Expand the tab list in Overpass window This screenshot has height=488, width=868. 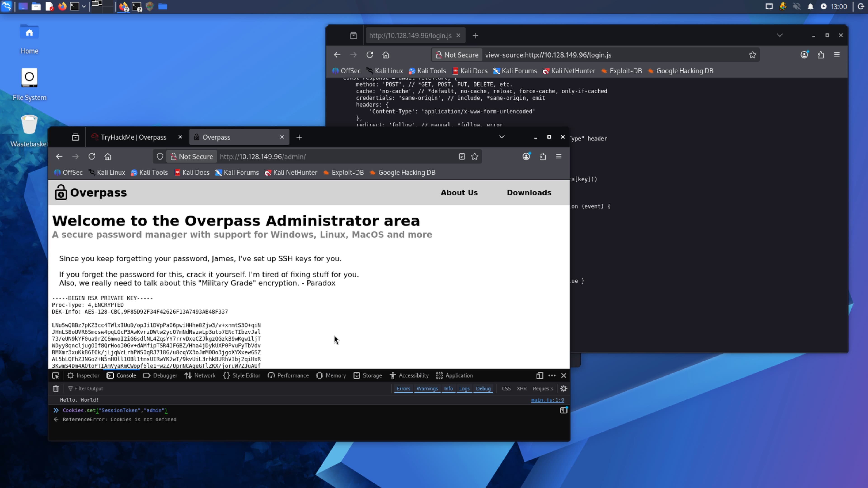(502, 137)
